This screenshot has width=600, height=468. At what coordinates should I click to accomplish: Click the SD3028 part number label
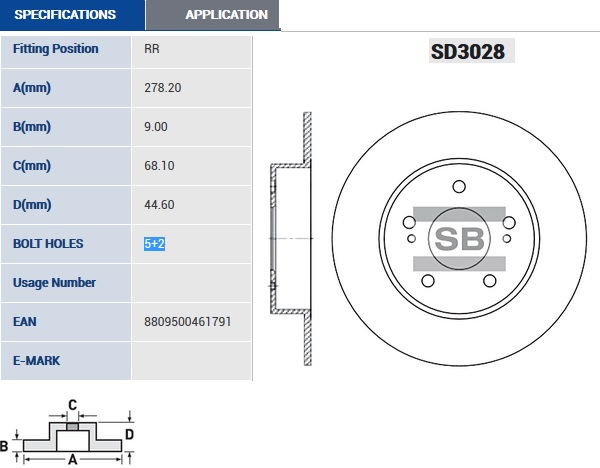468,49
